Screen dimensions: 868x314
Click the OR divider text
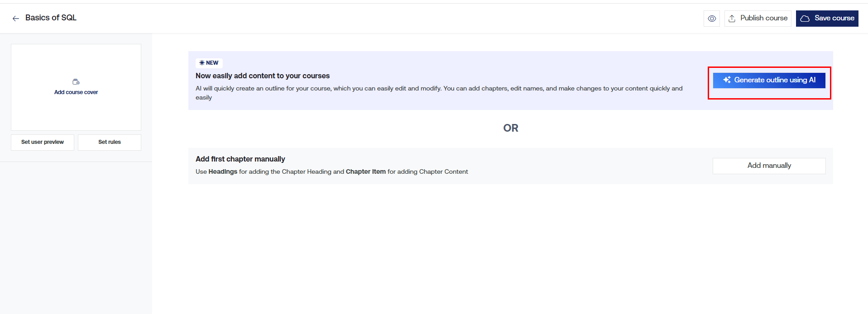[510, 128]
